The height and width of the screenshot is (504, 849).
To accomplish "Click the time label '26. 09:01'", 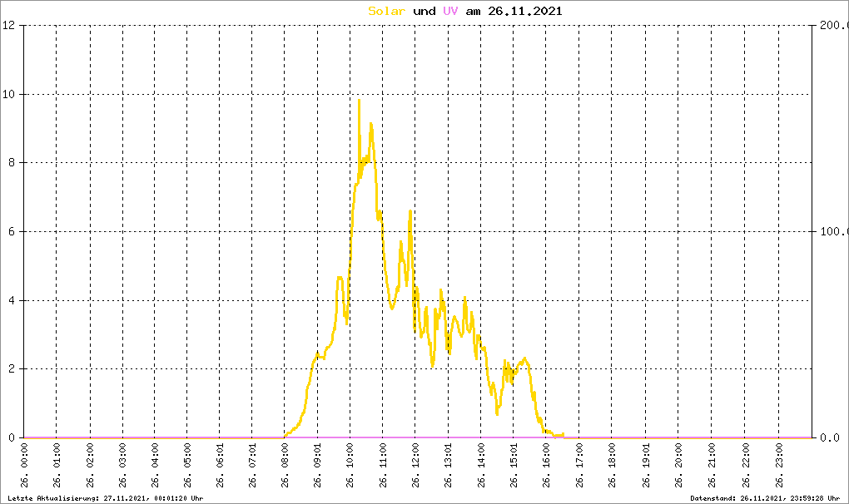I will point(317,466).
